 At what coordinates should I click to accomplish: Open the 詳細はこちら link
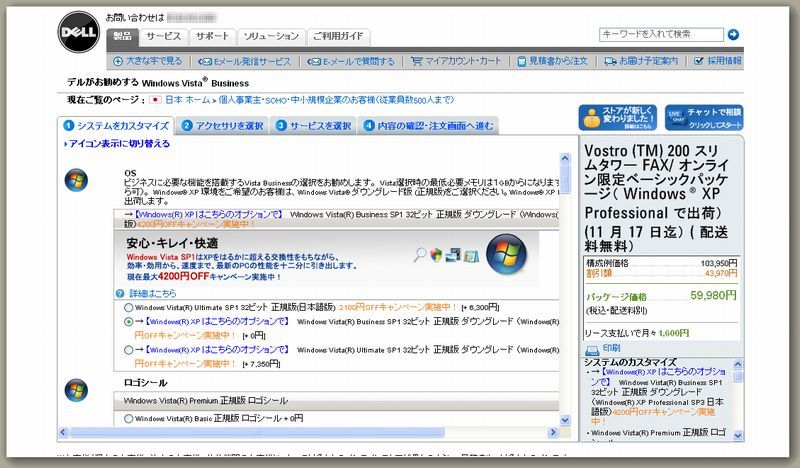[152, 293]
